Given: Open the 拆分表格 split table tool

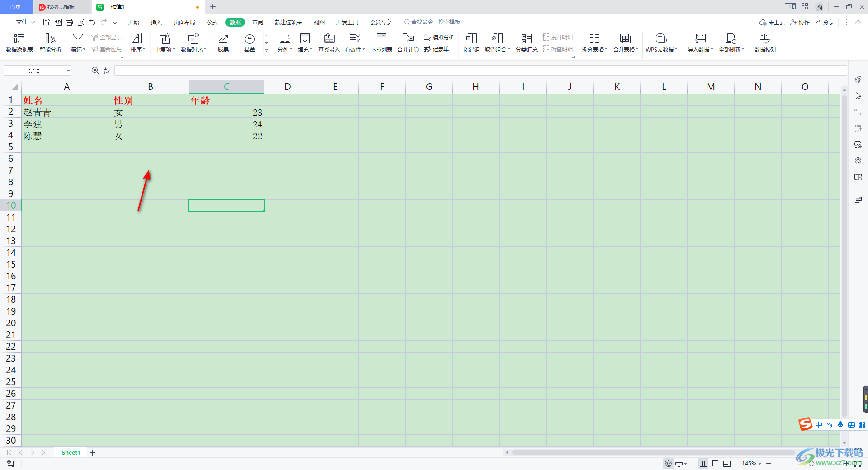Looking at the screenshot, I should [594, 43].
